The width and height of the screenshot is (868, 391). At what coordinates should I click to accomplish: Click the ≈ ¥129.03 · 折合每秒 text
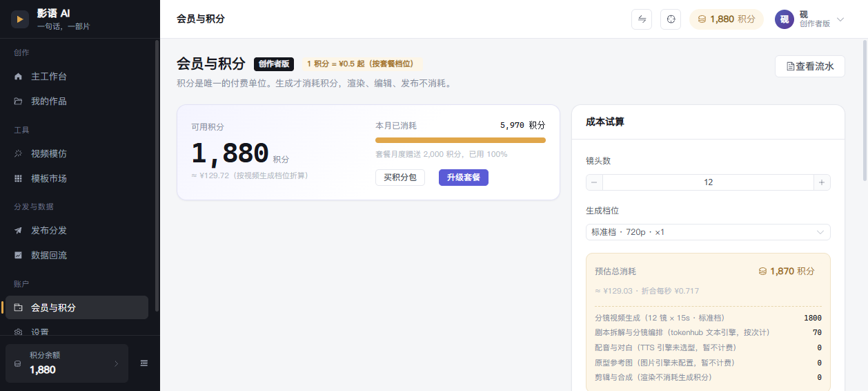click(647, 291)
